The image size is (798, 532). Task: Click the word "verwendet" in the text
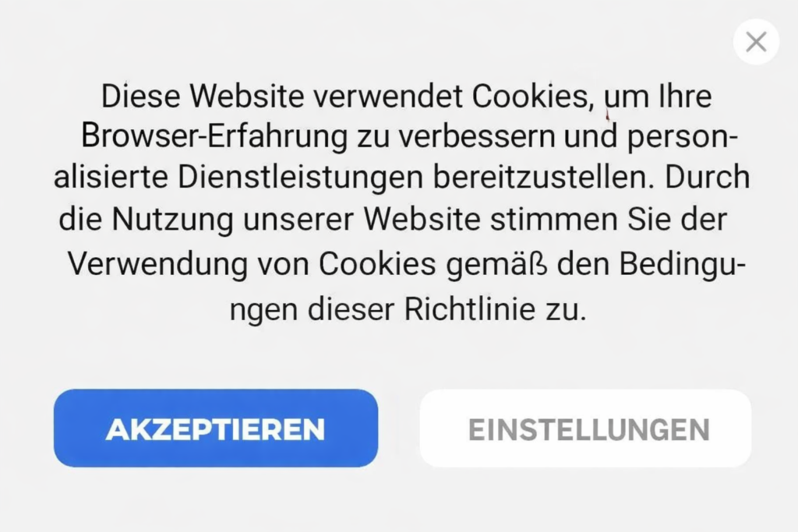(x=388, y=96)
